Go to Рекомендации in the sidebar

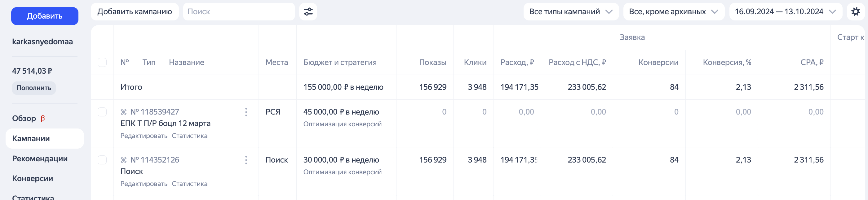(x=40, y=159)
